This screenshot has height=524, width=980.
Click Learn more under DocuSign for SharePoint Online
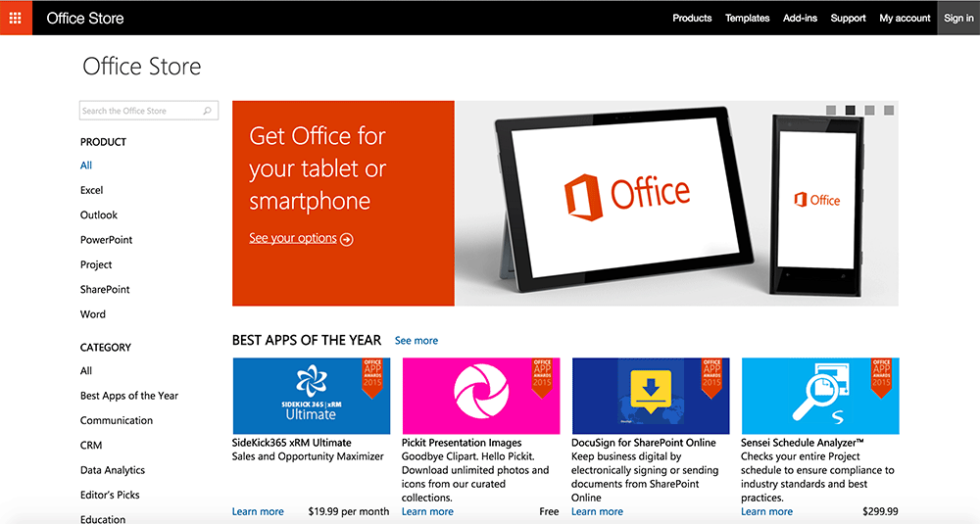point(597,511)
